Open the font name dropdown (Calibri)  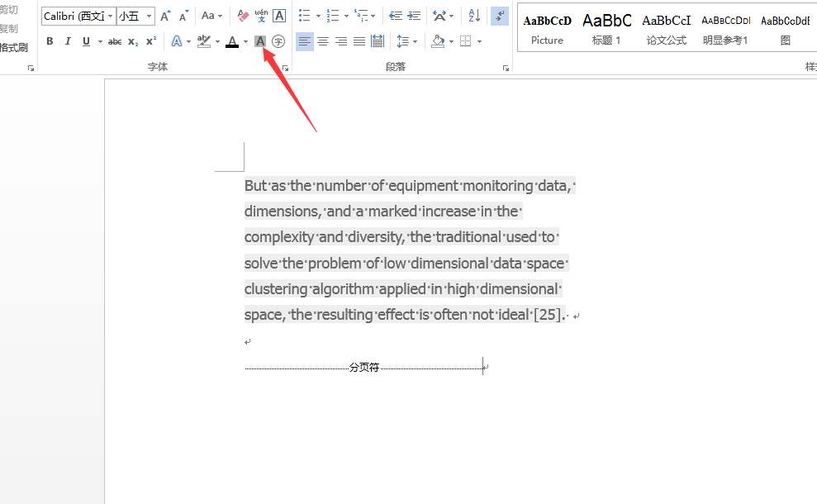[x=111, y=17]
